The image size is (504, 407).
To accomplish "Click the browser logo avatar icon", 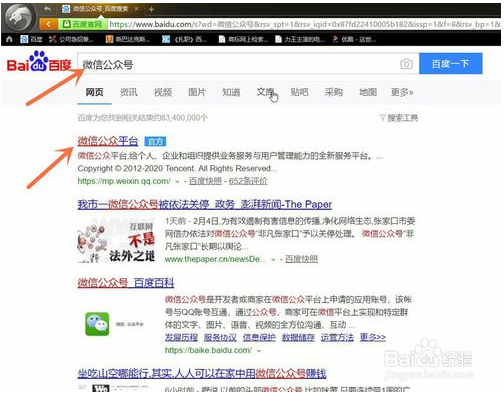I will click(19, 17).
